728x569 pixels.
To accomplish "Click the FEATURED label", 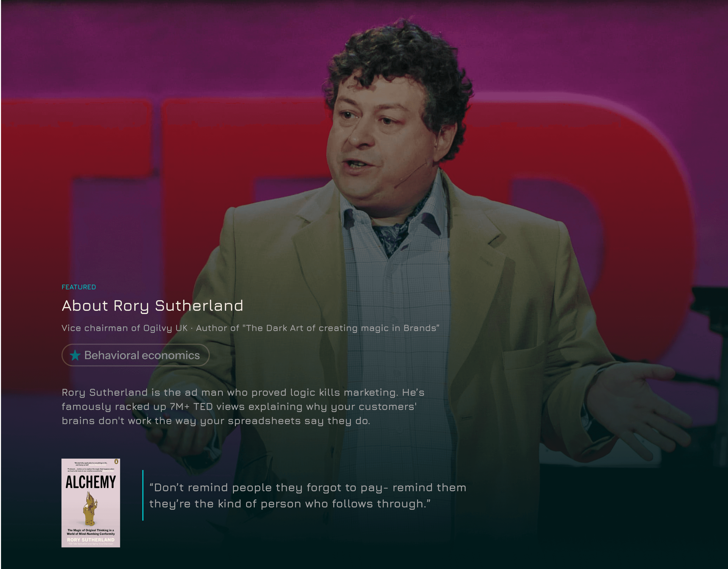I will tap(79, 287).
